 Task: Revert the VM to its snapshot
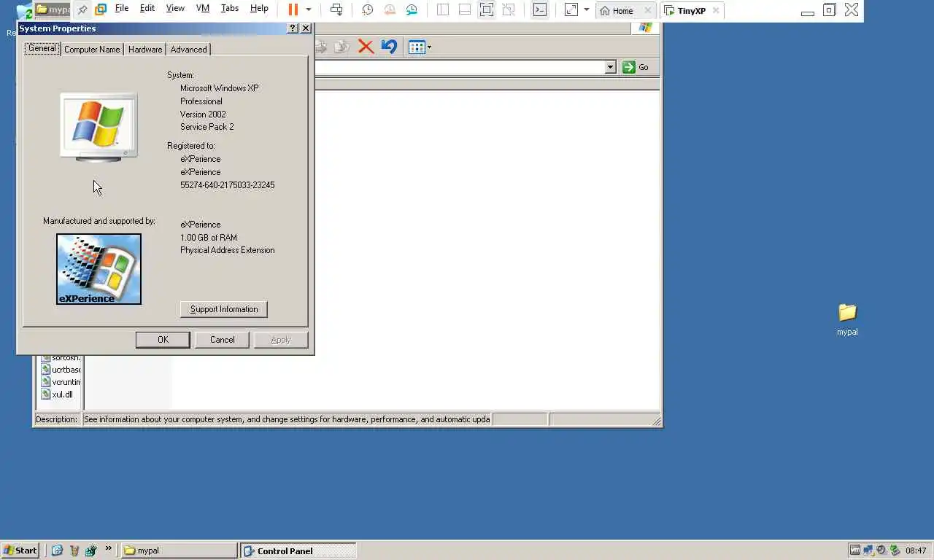click(x=390, y=9)
